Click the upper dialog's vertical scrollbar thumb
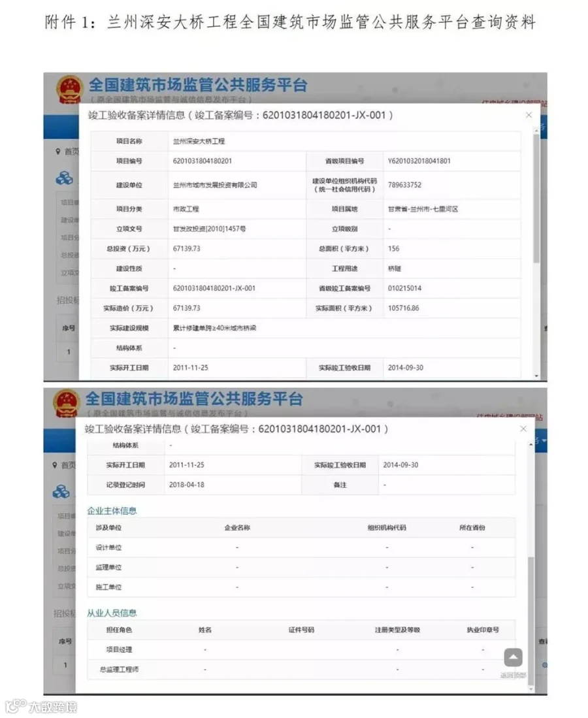The image size is (588, 718). 536,198
